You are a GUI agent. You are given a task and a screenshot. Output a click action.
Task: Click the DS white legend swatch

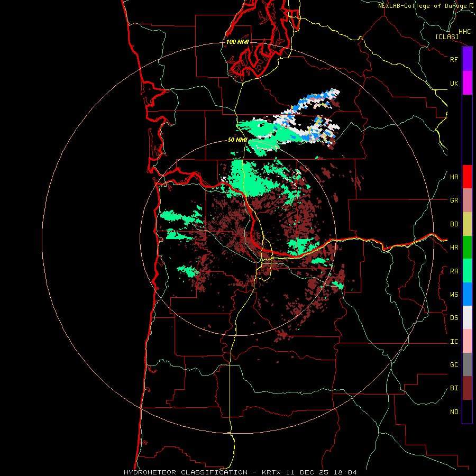(467, 317)
